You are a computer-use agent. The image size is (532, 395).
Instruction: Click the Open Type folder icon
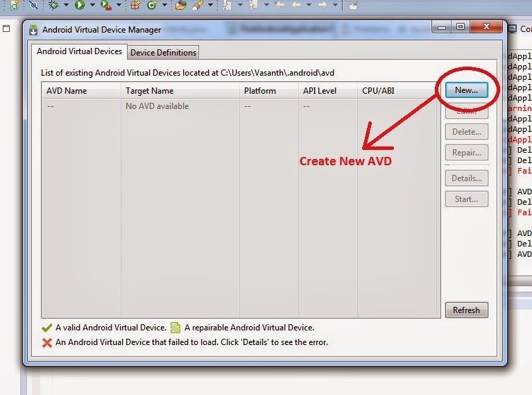(x=181, y=5)
